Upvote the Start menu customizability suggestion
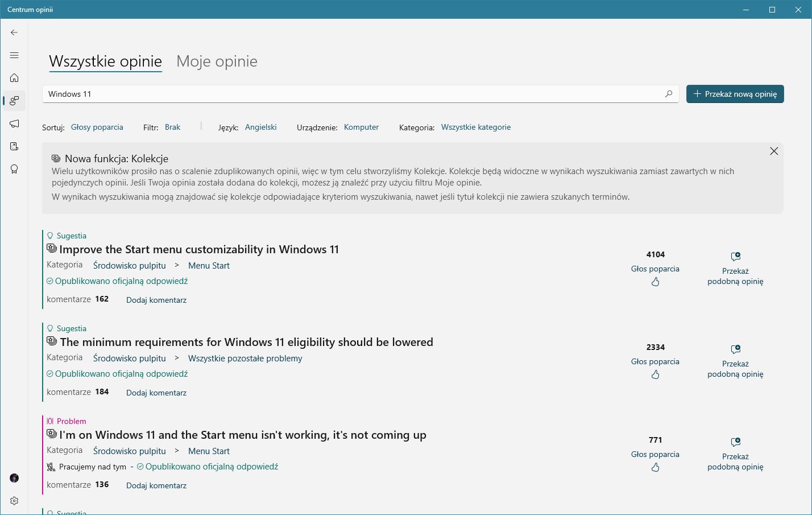812x515 pixels. [x=655, y=282]
